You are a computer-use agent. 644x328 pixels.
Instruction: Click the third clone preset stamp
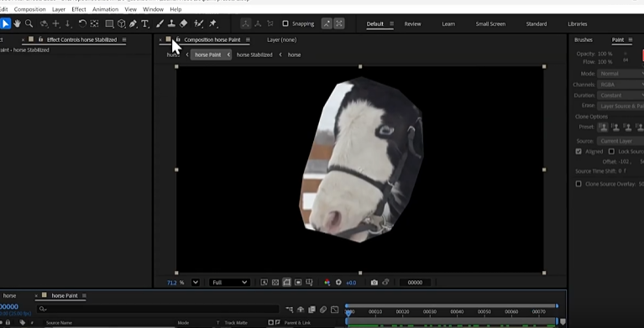[627, 127]
